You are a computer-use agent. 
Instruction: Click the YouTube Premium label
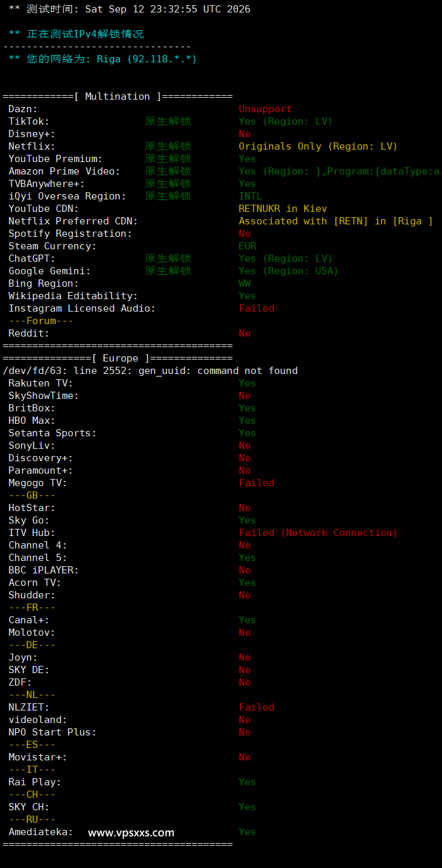click(x=56, y=159)
